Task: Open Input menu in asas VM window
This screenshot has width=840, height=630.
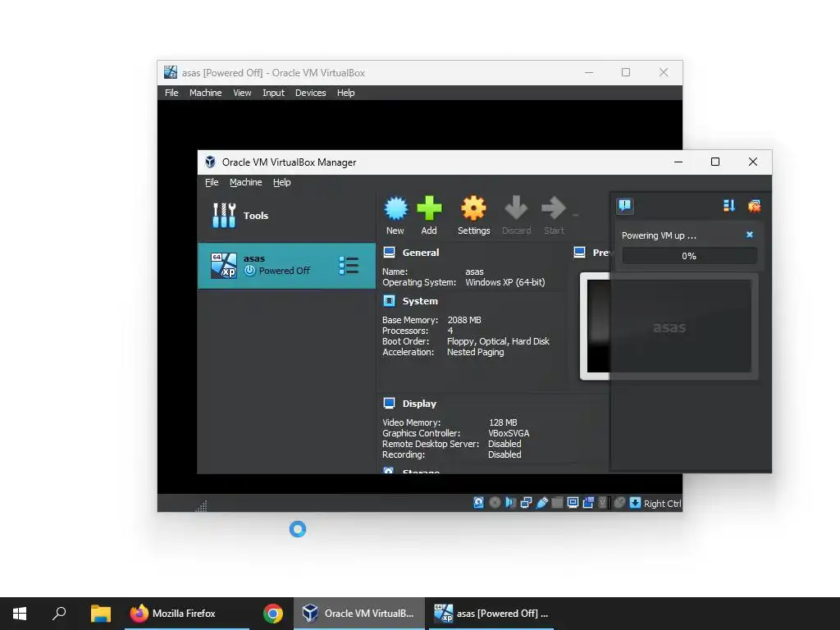Action: (273, 93)
